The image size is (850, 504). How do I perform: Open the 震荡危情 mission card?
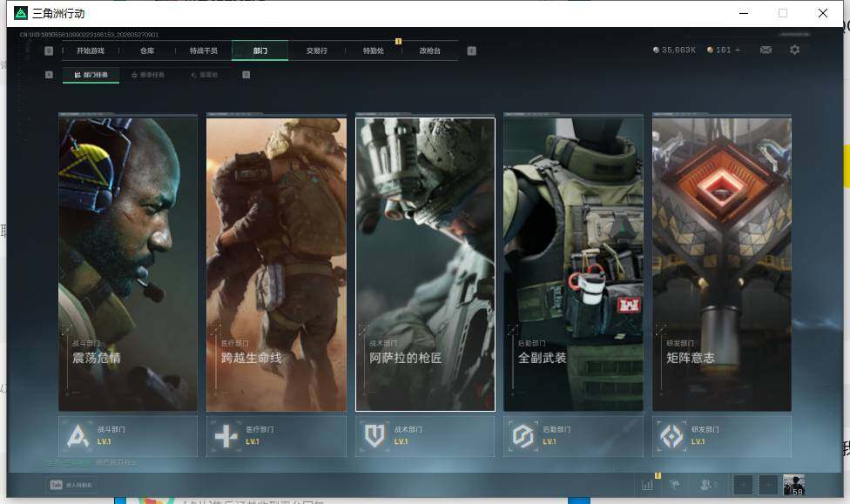[x=128, y=265]
